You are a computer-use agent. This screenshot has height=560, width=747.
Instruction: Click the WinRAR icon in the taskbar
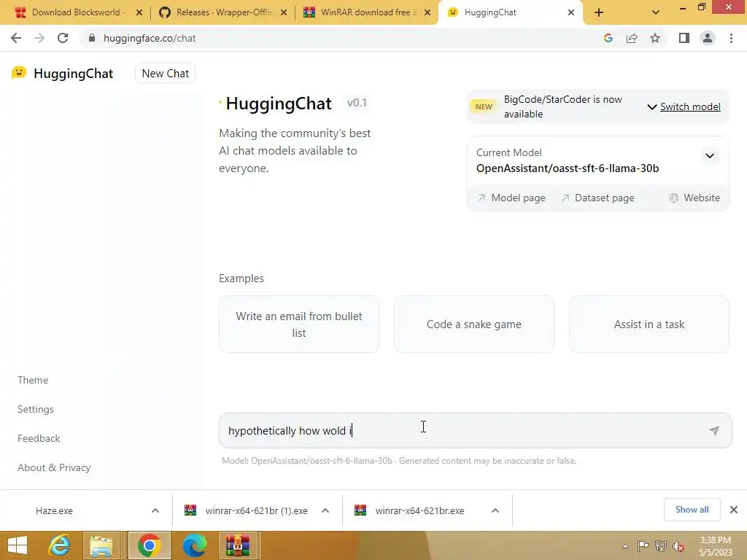(x=238, y=545)
